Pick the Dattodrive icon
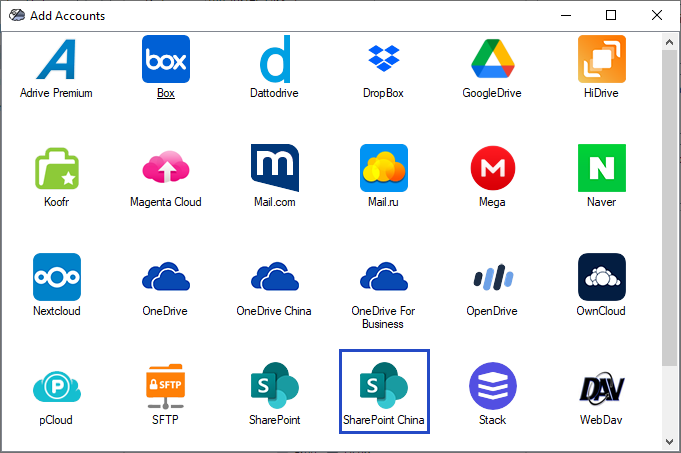The image size is (681, 453). (275, 59)
